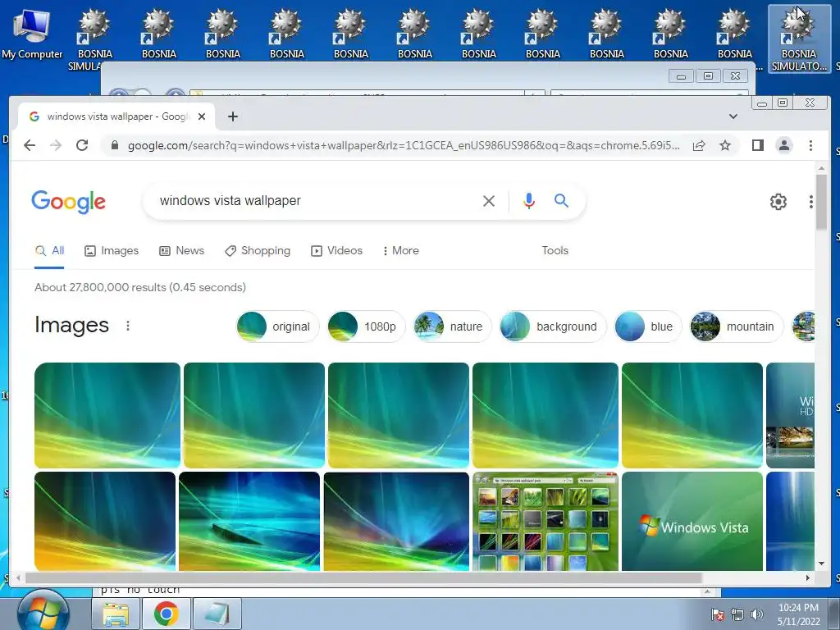Switch to the News results tab
840x630 pixels.
pos(181,250)
